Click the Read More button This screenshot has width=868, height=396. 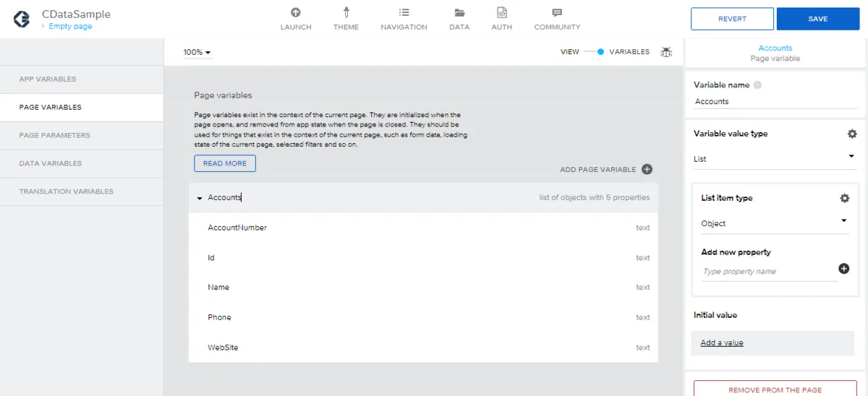pos(224,163)
